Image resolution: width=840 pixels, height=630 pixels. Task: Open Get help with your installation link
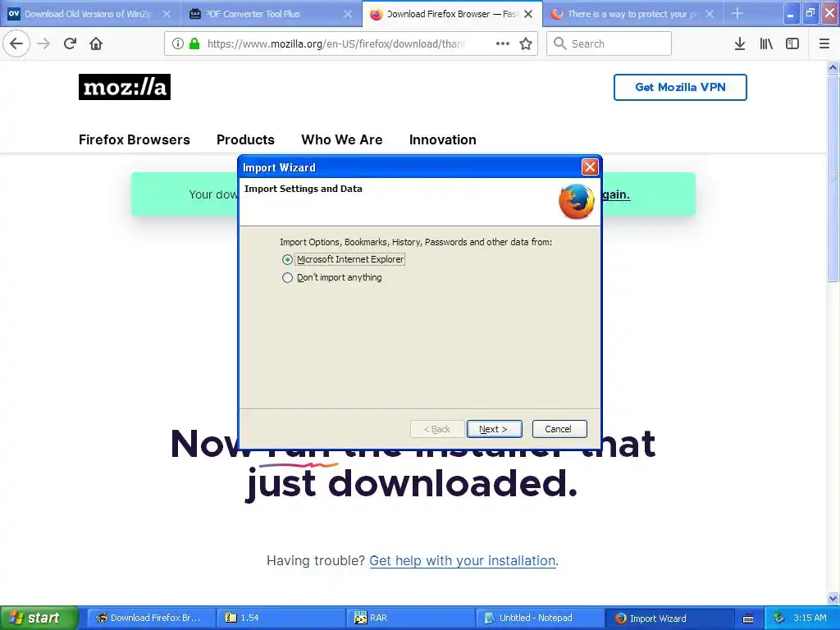(x=463, y=561)
